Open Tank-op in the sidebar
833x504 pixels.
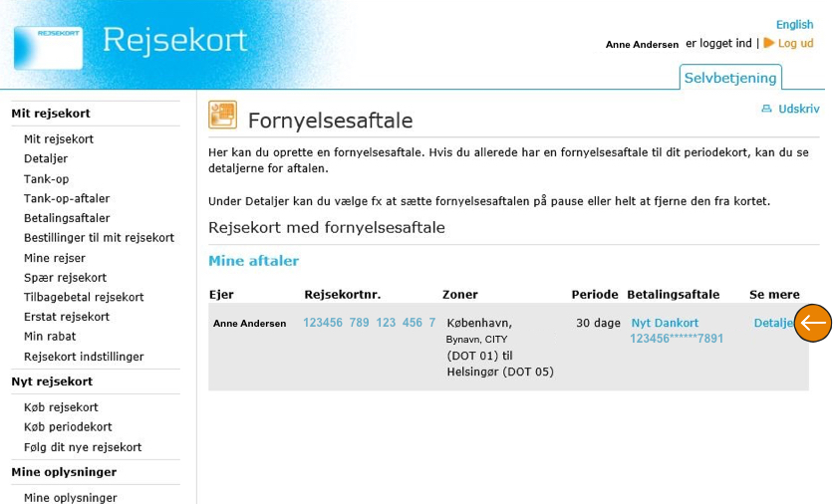[x=47, y=179]
